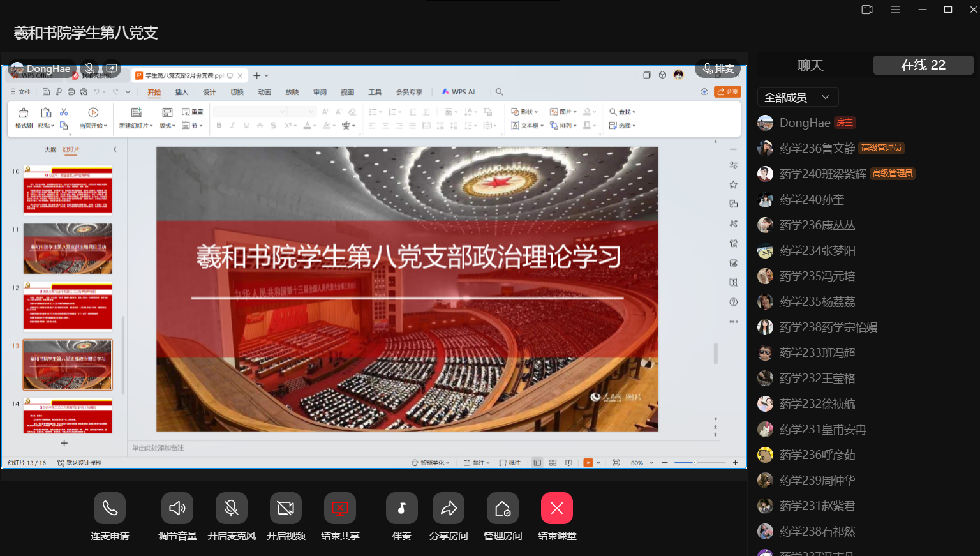The width and height of the screenshot is (980, 556).
Task: Click the zoom slider in WPS status bar
Action: 699,462
